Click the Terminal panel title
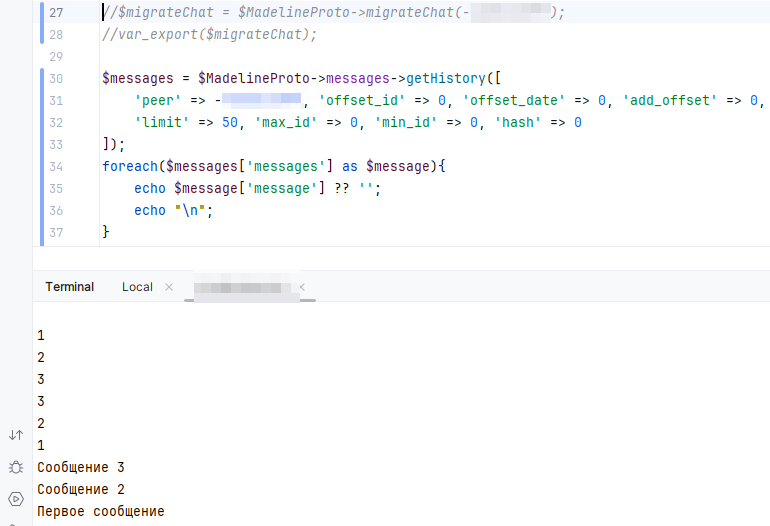 69,287
